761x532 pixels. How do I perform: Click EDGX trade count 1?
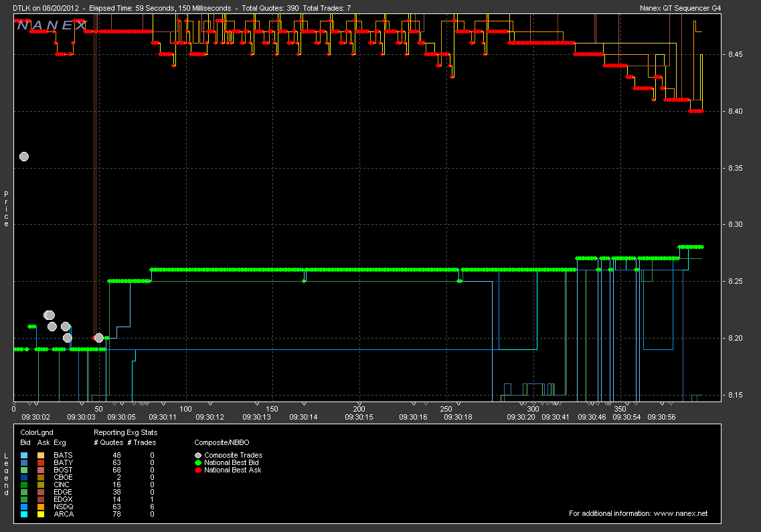pos(152,499)
